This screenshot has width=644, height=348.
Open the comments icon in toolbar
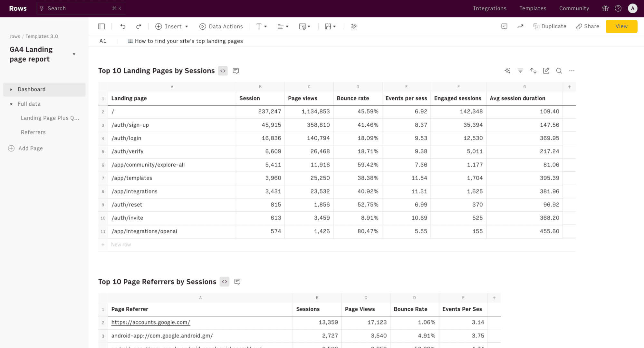(x=505, y=26)
